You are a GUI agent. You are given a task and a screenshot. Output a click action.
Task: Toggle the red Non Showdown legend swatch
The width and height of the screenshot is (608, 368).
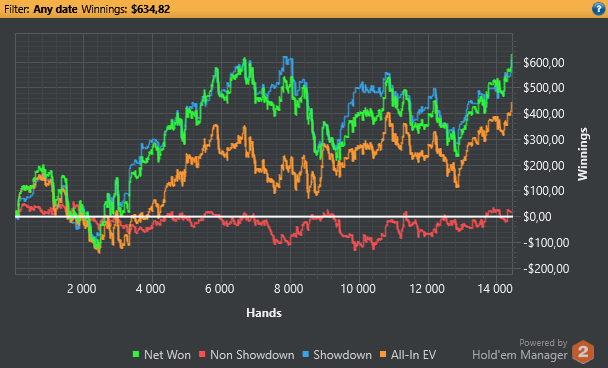tap(202, 354)
